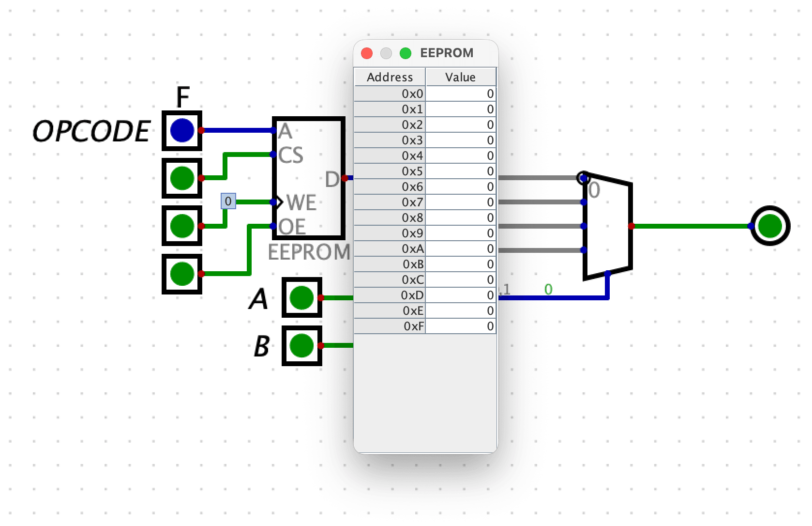Viewport: 812px width, 526px height.
Task: Select the value cell for address 0x8
Action: click(x=461, y=217)
